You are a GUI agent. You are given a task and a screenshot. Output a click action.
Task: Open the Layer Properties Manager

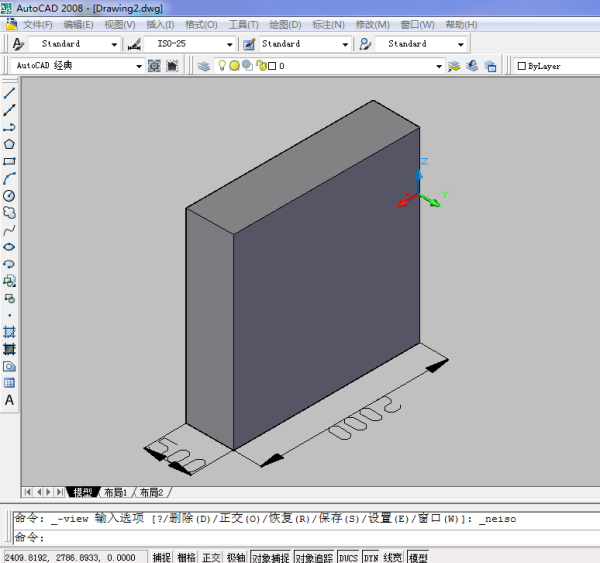click(204, 66)
